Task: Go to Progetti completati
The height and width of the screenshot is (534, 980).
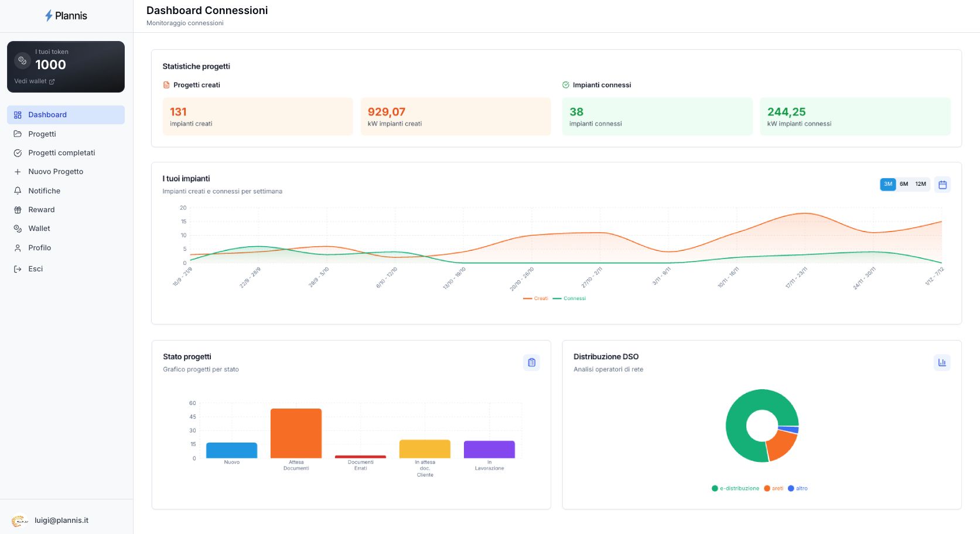Action: point(62,153)
